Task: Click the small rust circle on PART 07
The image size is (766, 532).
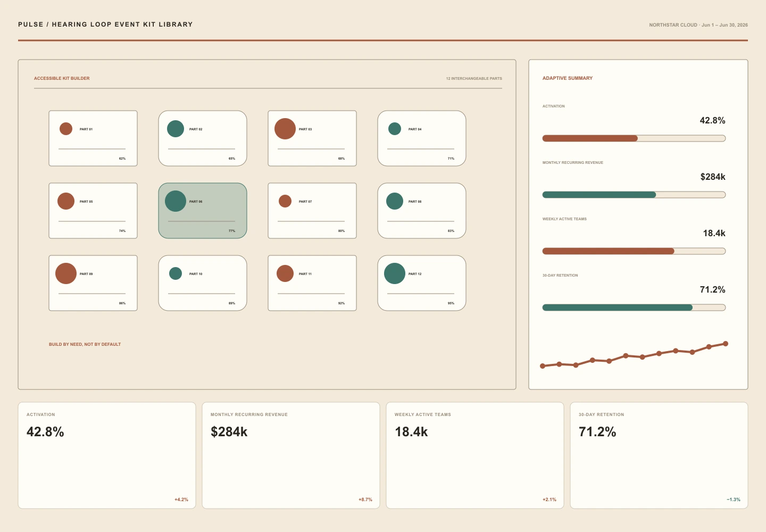Action: [285, 201]
